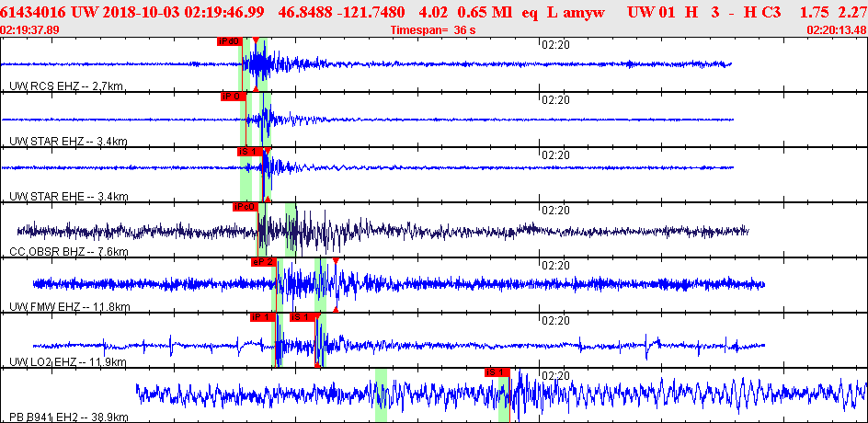Select the iS 1 pick flag on LO2 EHZ
The image size is (868, 423).
tap(303, 316)
